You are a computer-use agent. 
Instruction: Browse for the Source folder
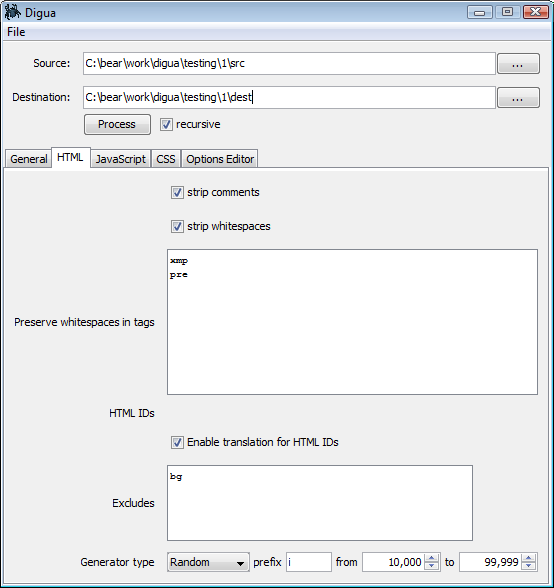518,64
